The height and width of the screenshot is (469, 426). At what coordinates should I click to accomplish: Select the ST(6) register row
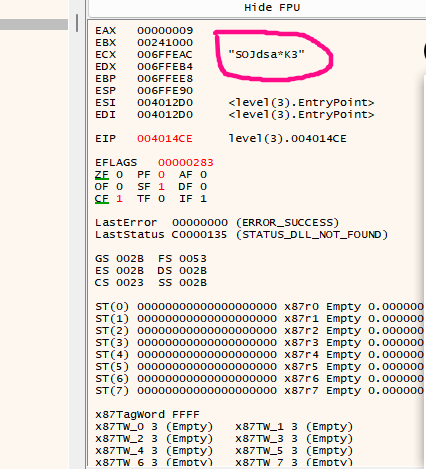coord(259,379)
